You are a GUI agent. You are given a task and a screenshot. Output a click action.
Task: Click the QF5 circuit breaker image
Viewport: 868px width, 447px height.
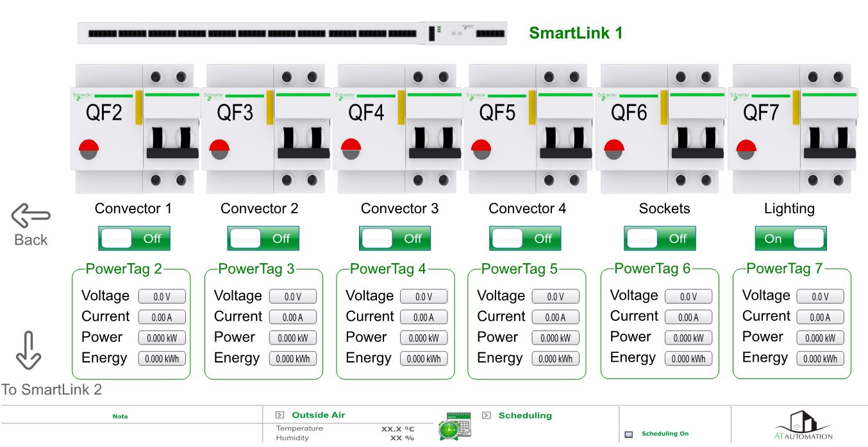tap(530, 128)
